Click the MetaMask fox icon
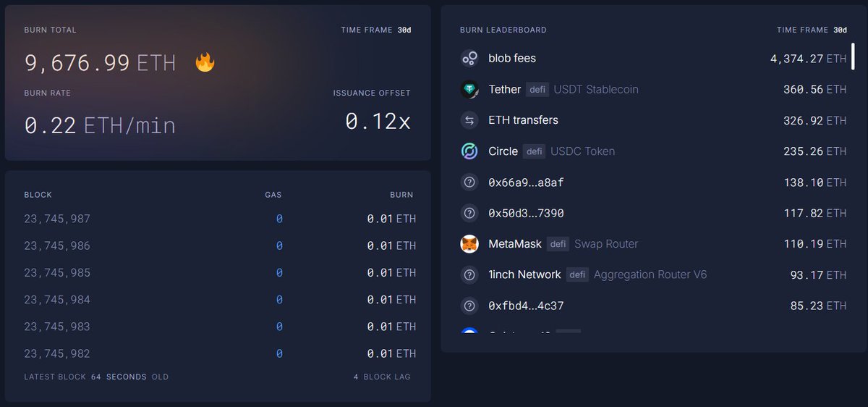Screen dimensions: 868x407 [469, 244]
